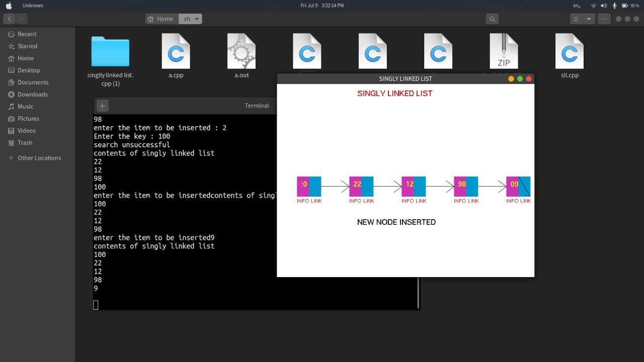Screen dimensions: 644x362
Task: Click the node labeled 12 in the linked list
Action: click(x=414, y=187)
